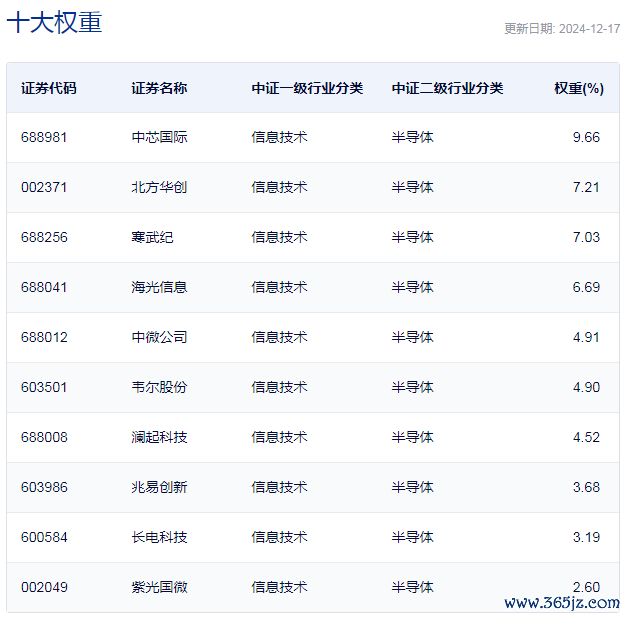Select security code 688008
Image resolution: width=627 pixels, height=618 pixels.
(x=44, y=437)
